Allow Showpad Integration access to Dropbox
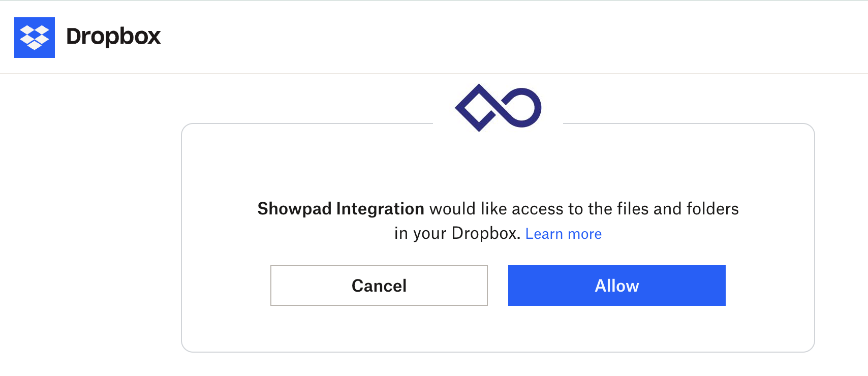This screenshot has width=868, height=376. [x=617, y=286]
